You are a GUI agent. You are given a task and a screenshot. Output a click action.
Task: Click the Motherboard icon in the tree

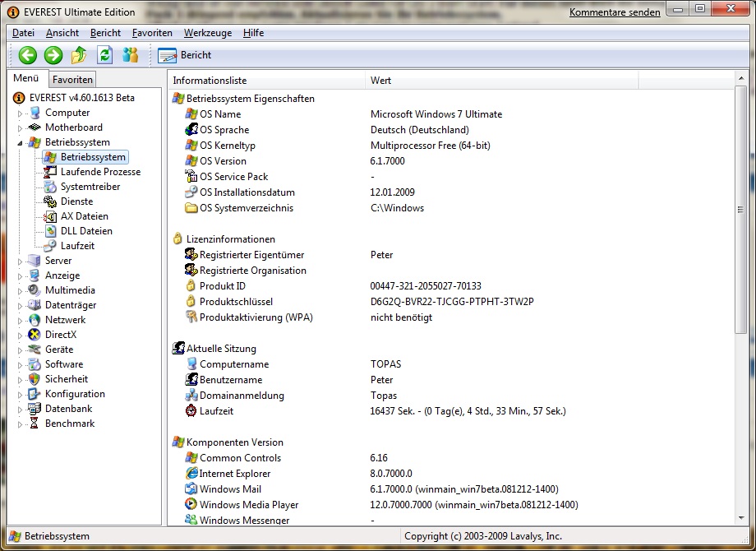point(35,127)
